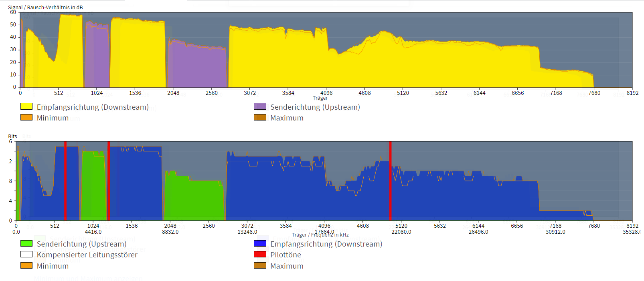Click red pilot tone marker nearest carrier 1024
Screen dimensions: 644x281
pos(108,181)
